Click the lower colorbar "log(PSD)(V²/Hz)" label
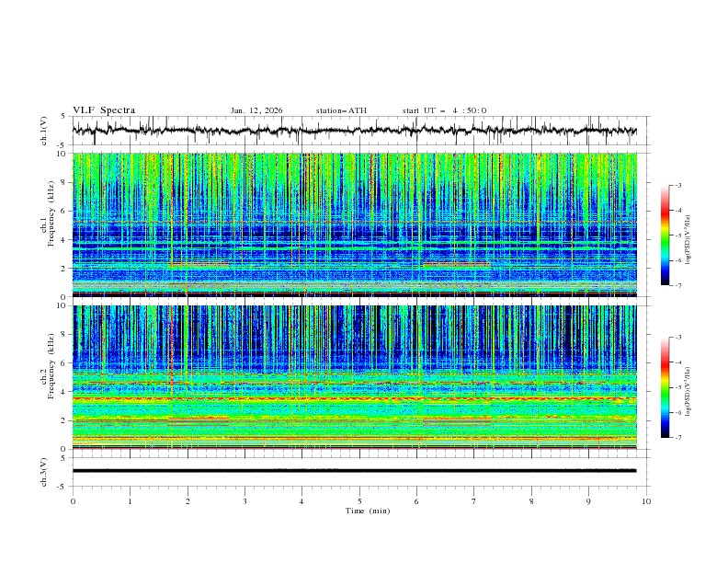 pyautogui.click(x=688, y=392)
